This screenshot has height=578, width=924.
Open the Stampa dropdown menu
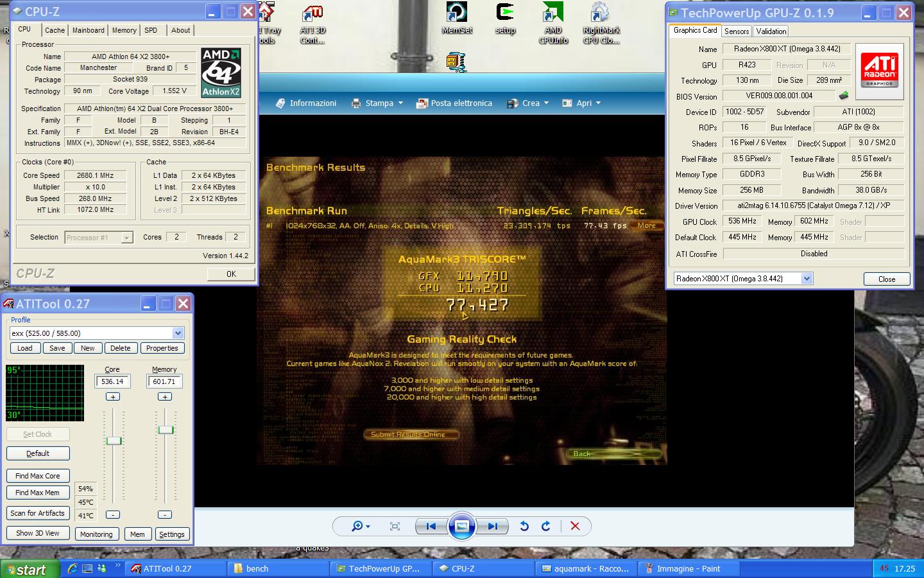tap(401, 103)
